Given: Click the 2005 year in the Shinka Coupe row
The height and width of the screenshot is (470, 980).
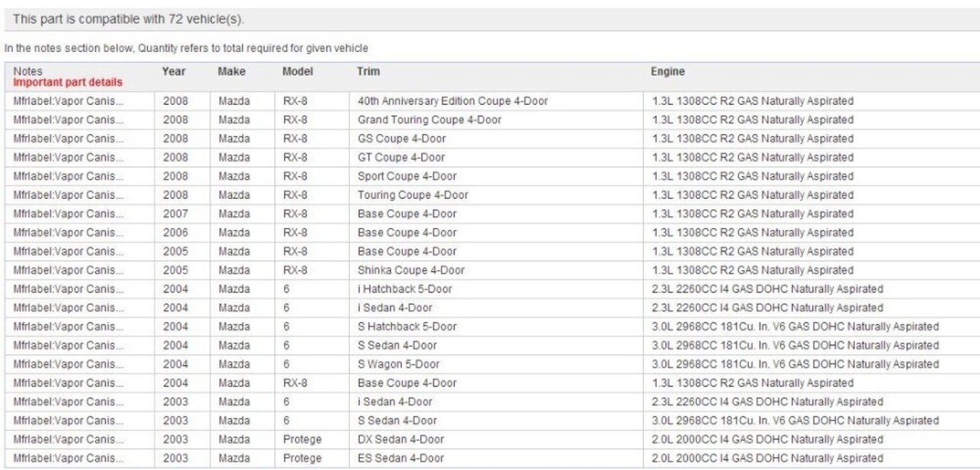Looking at the screenshot, I should [175, 269].
